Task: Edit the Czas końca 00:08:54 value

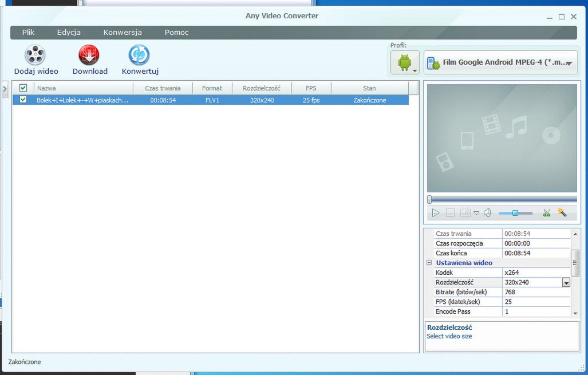Action: tap(536, 253)
